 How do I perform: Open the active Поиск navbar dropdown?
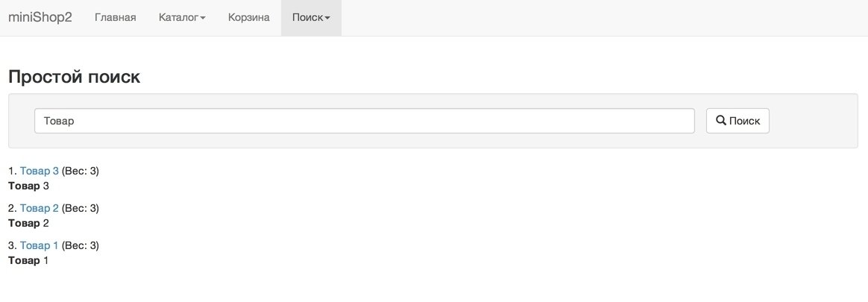pyautogui.click(x=311, y=17)
